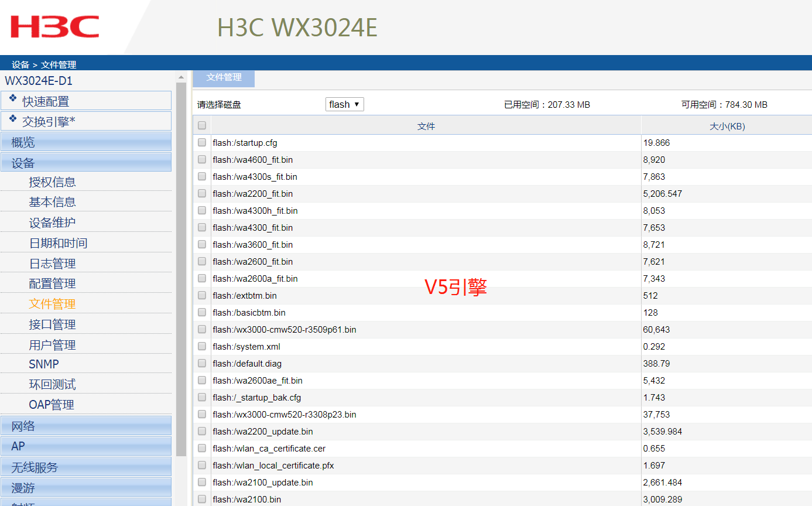Open 授权信息 in the sidebar menu
812x506 pixels.
52,182
